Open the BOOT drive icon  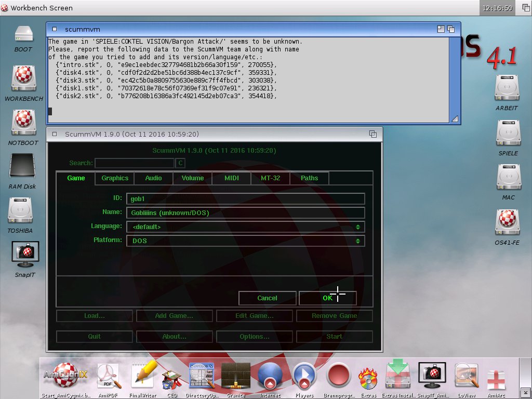pyautogui.click(x=24, y=34)
